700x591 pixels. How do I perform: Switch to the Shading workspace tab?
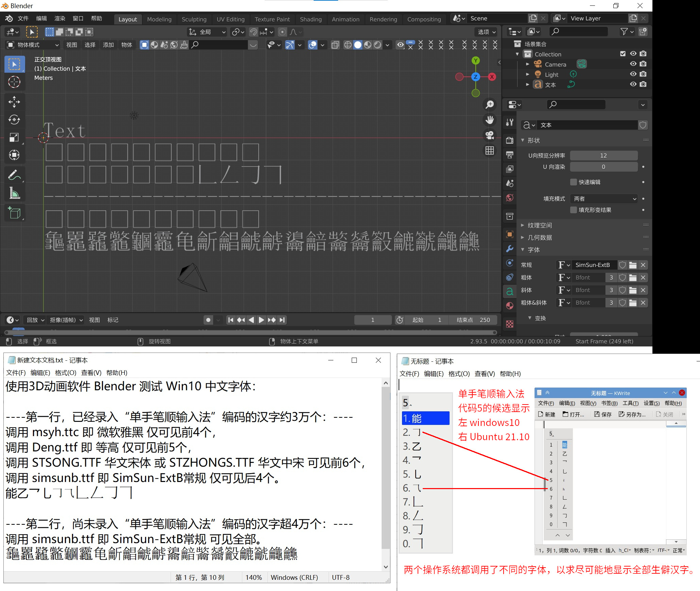[x=311, y=19]
